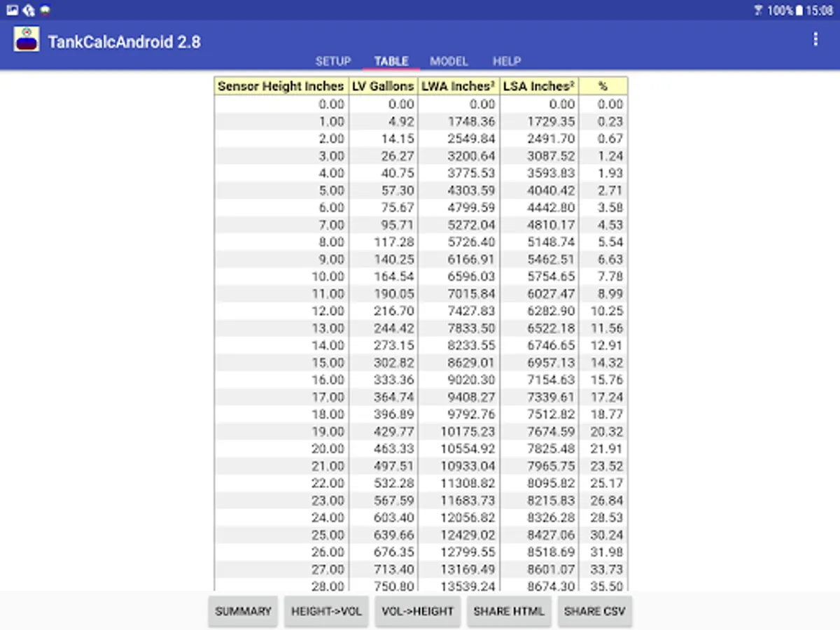The width and height of the screenshot is (840, 630).
Task: Click the SUMMARY button
Action: (x=243, y=611)
